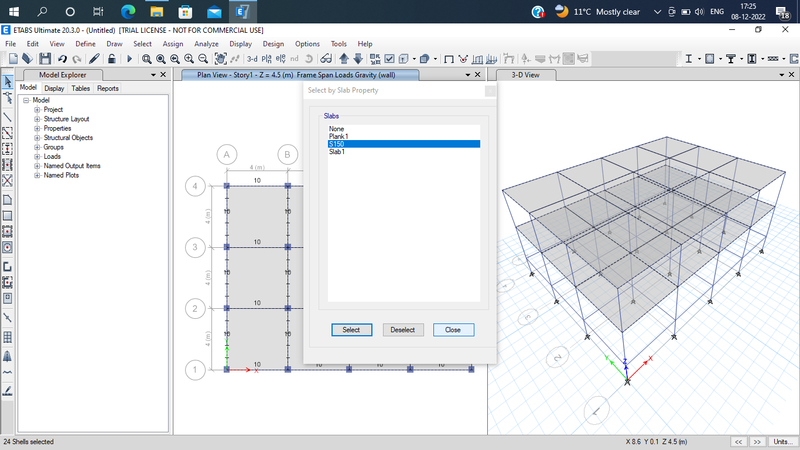Viewport: 800px width, 450px height.
Task: Click the Pan hand icon
Action: pyautogui.click(x=220, y=59)
